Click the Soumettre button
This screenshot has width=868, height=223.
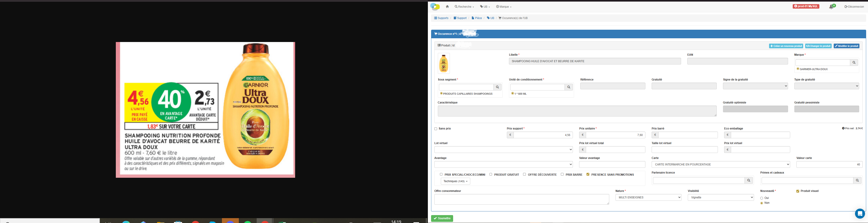click(x=442, y=219)
